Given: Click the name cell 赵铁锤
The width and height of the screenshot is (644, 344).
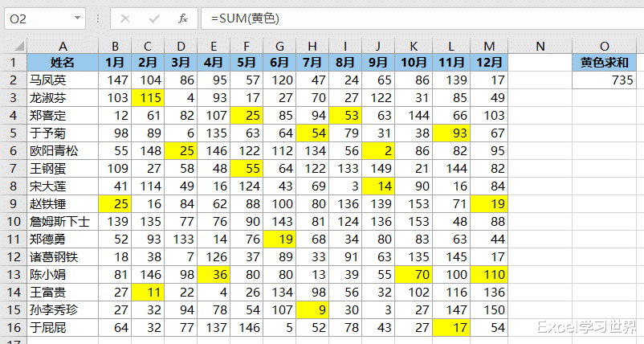Looking at the screenshot, I should point(63,204).
